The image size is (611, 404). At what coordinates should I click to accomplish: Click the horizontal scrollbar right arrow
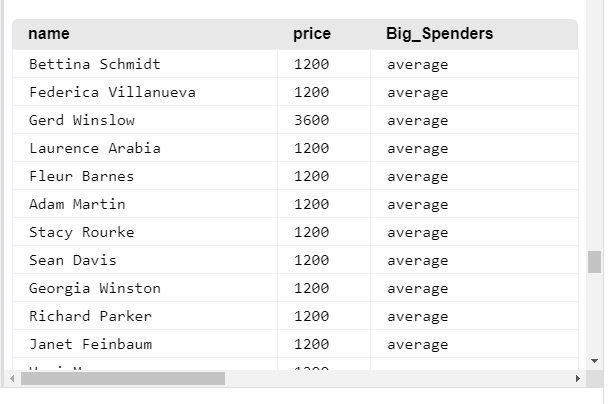pos(577,378)
